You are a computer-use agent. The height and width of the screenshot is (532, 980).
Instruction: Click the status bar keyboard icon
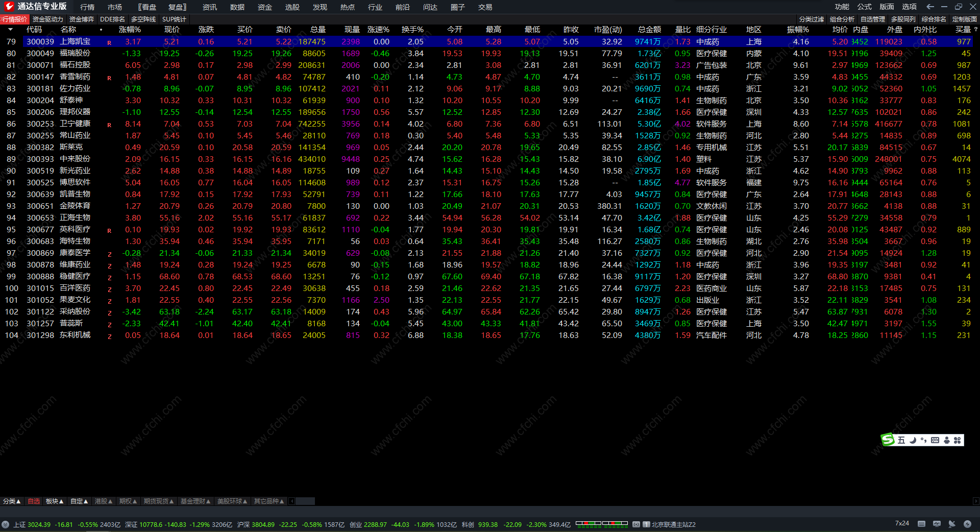click(921, 524)
